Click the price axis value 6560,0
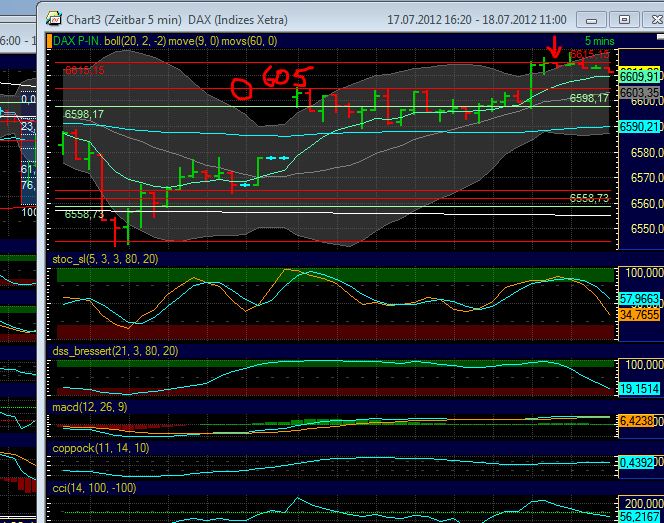Viewport: 664px width, 523px height. (x=647, y=204)
